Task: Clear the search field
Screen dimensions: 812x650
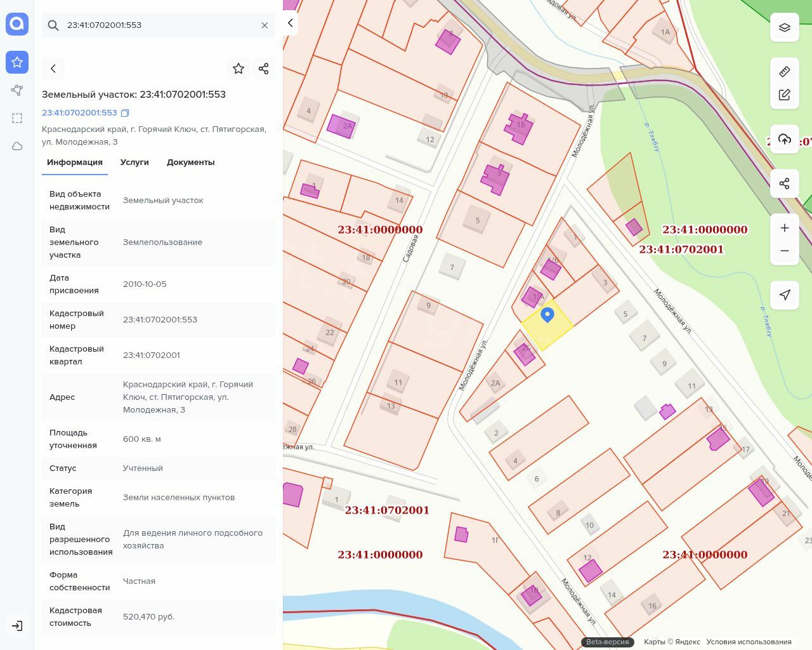Action: point(265,25)
